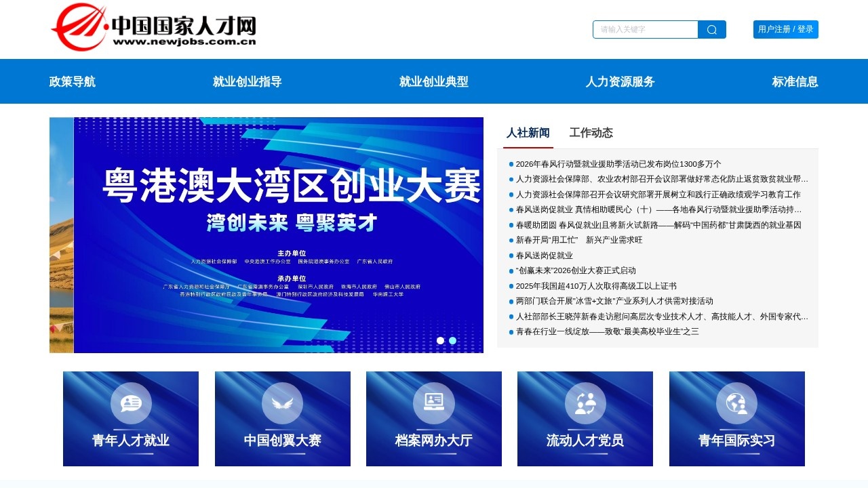
Task: Open the 标准信息 menu
Action: (794, 81)
